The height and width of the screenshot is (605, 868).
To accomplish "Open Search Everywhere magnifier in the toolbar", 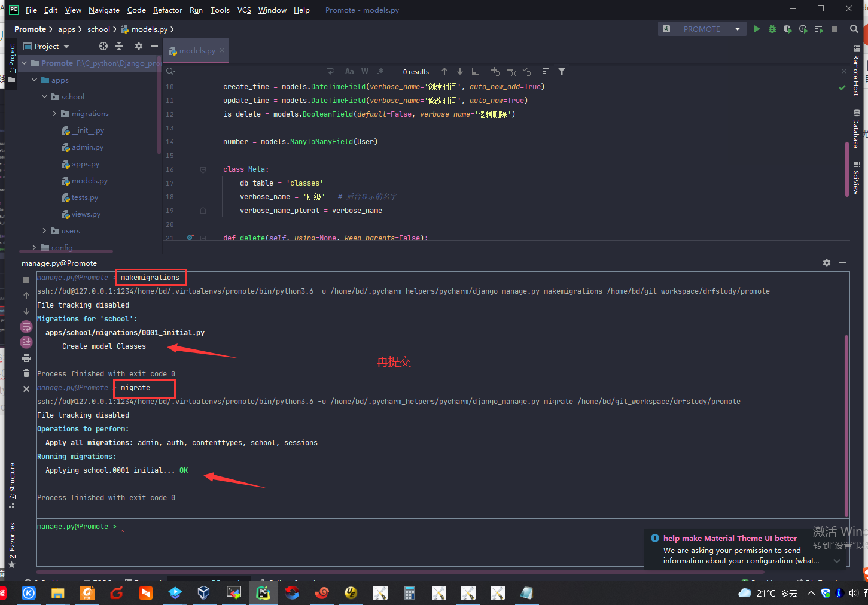I will 854,29.
